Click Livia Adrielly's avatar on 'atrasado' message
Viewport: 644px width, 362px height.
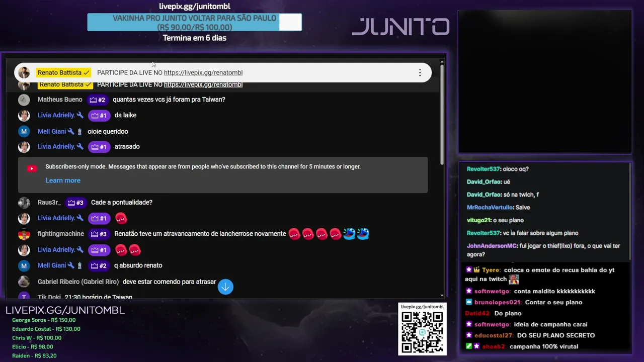point(24,147)
